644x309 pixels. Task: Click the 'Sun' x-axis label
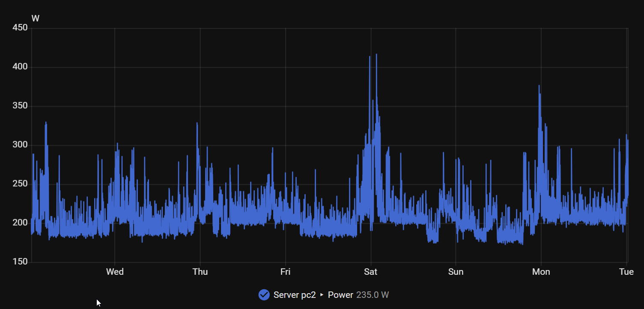point(456,272)
